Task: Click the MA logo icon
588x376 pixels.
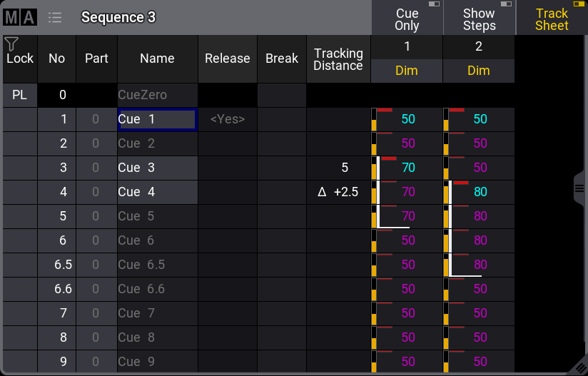Action: (20, 17)
